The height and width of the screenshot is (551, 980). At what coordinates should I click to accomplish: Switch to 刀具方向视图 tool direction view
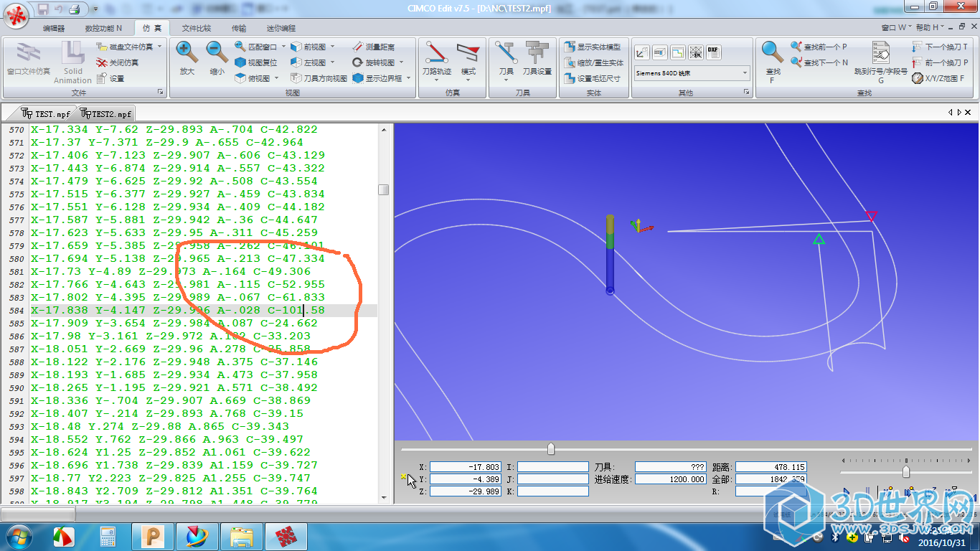click(319, 78)
